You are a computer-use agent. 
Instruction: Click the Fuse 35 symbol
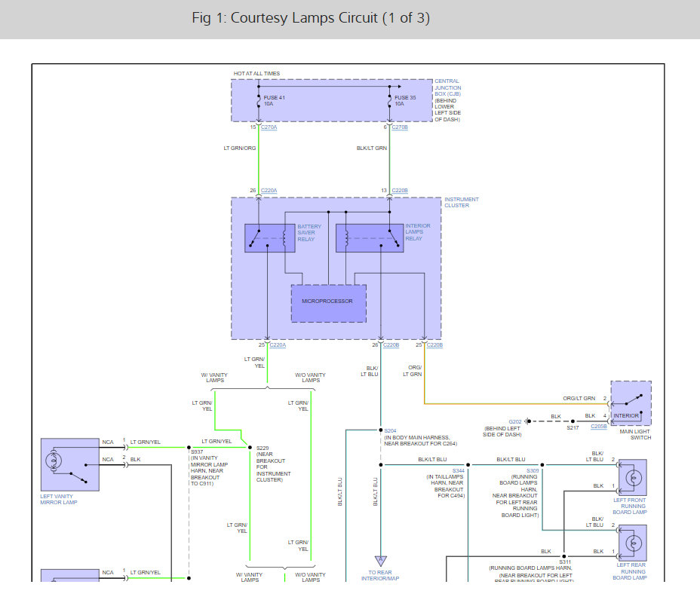389,101
